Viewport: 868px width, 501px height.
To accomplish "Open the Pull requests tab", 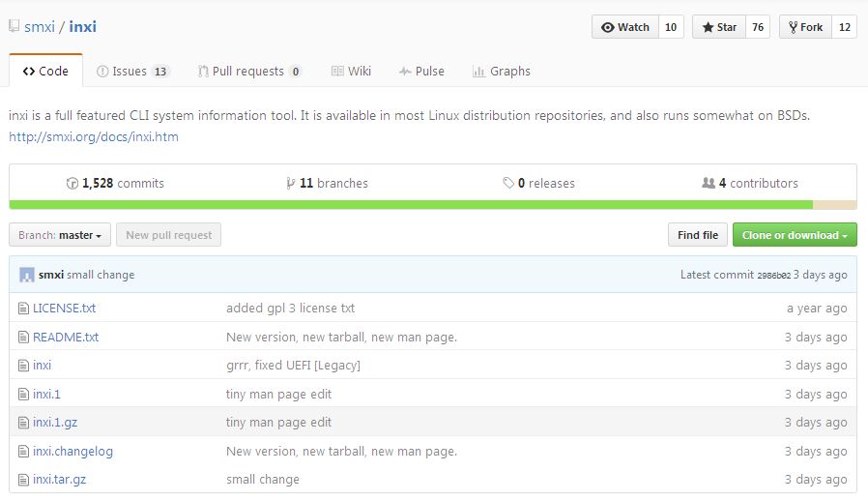I will click(249, 71).
